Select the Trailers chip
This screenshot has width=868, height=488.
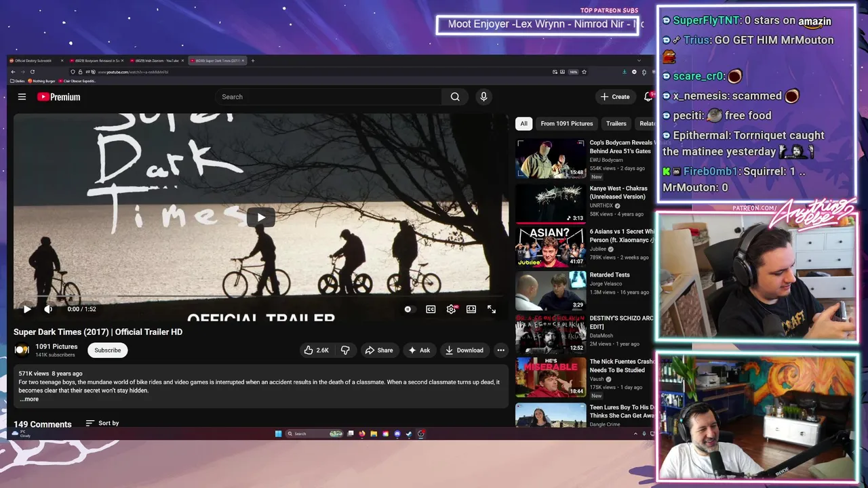point(616,123)
